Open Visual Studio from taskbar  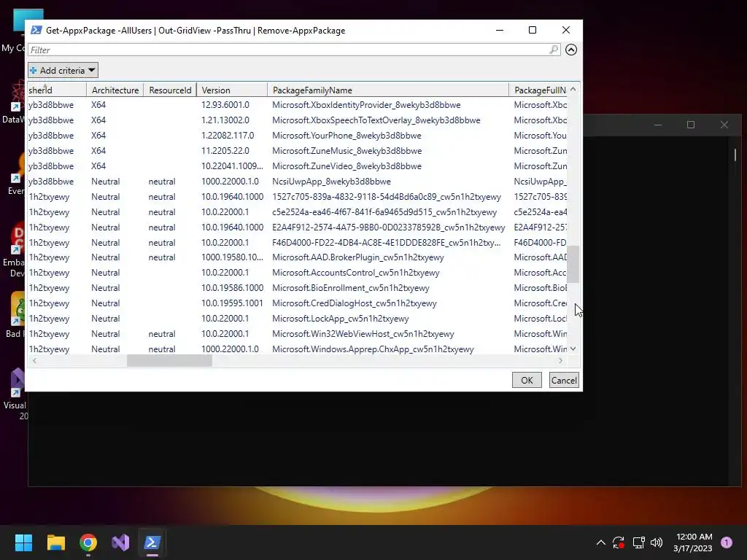[x=120, y=542]
